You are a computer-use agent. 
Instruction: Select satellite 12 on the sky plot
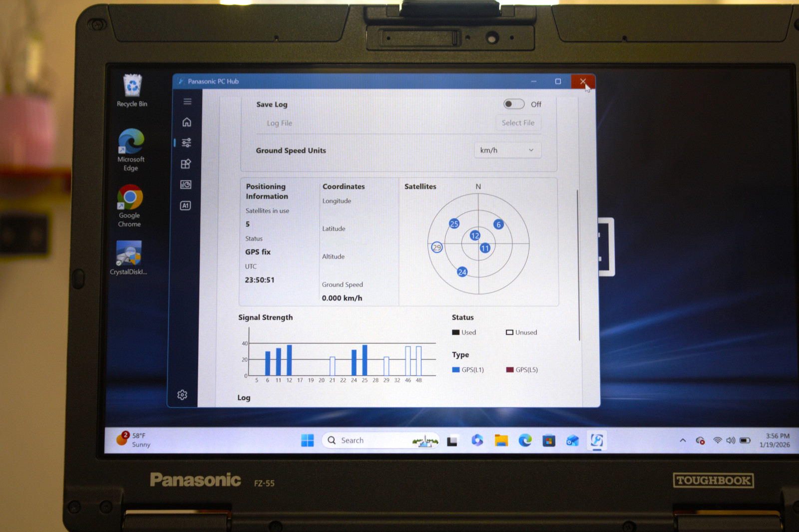coord(475,236)
